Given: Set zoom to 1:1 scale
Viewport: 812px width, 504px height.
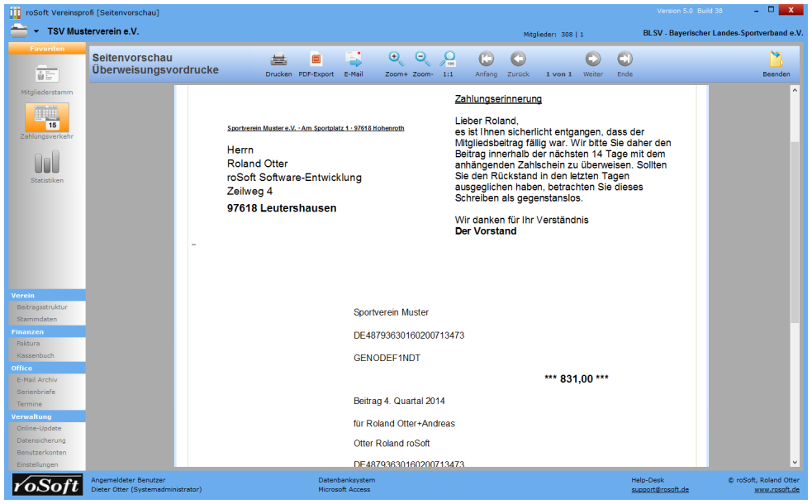Looking at the screenshot, I should click(x=448, y=59).
